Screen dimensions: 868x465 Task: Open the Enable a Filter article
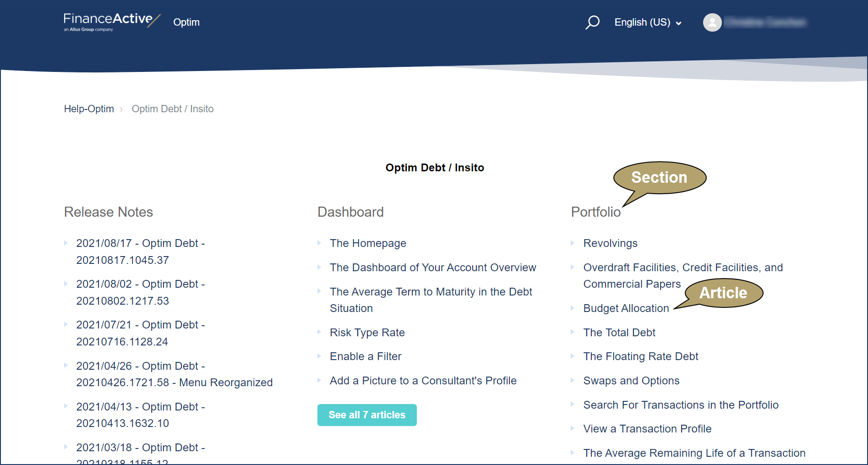click(365, 356)
